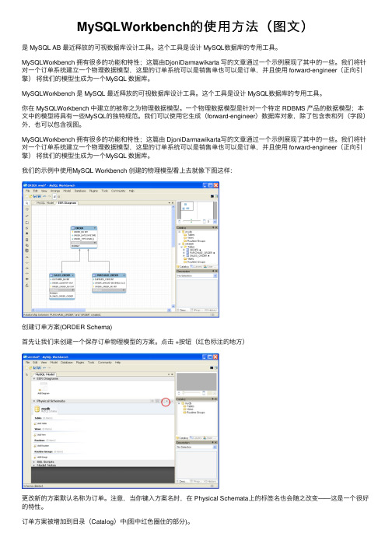Image resolution: width=392 pixels, height=555 pixels.
Task: Select the n:m relationship tool
Action: click(27, 279)
